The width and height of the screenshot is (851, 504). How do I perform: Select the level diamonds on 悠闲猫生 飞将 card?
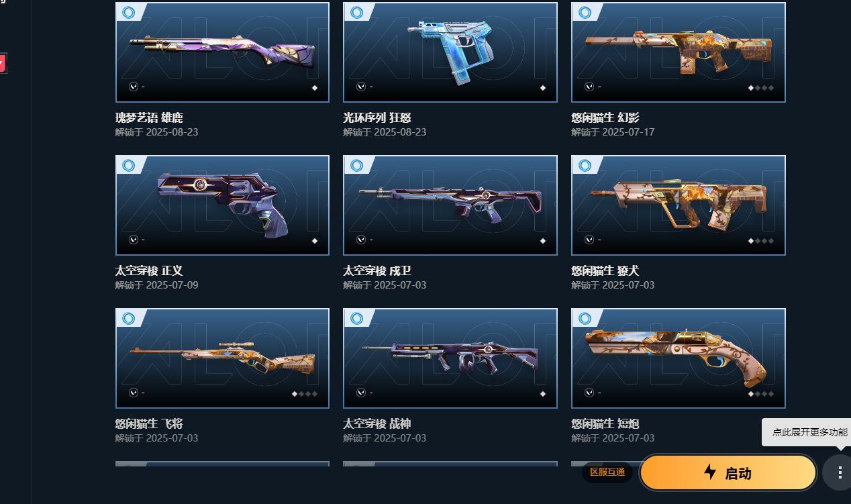[x=305, y=394]
